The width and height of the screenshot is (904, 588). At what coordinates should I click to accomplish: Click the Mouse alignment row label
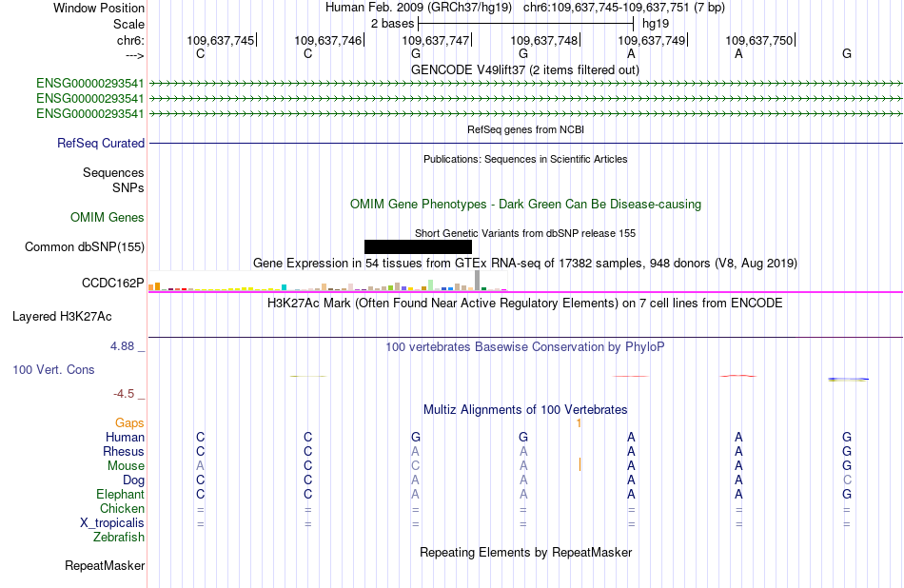click(x=126, y=466)
